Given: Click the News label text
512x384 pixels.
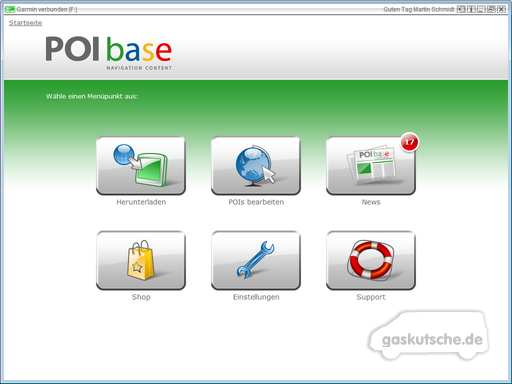Looking at the screenshot, I should click(x=371, y=202).
